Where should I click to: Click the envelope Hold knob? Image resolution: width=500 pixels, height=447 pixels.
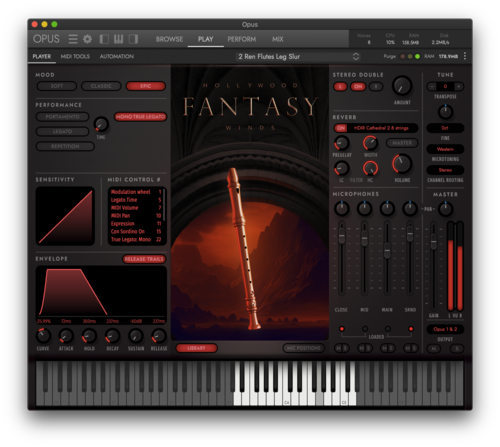pyautogui.click(x=89, y=336)
